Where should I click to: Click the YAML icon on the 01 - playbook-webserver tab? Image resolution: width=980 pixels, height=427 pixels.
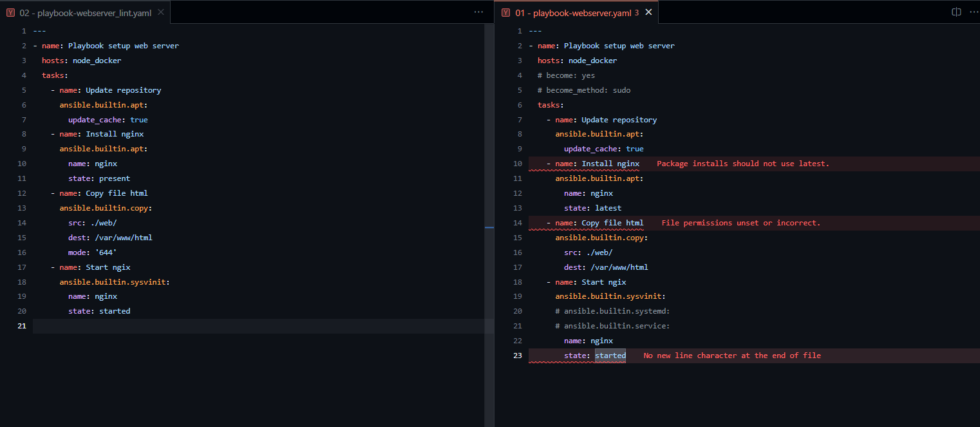[x=505, y=12]
